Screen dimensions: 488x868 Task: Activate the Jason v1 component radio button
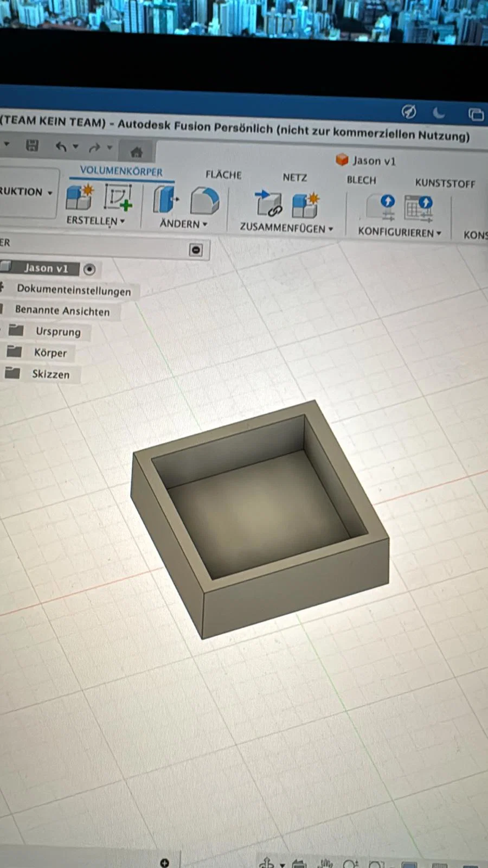tap(89, 269)
